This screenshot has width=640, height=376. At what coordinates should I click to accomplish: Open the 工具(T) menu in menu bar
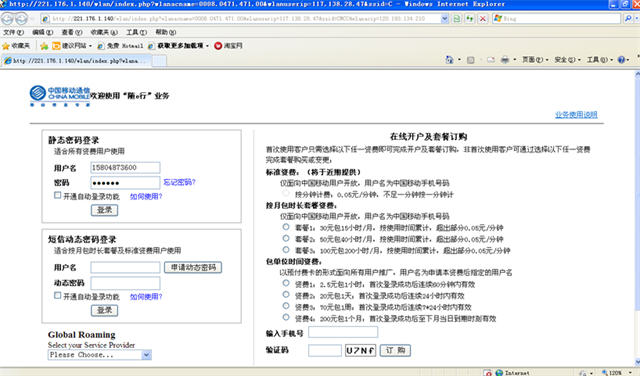(136, 32)
